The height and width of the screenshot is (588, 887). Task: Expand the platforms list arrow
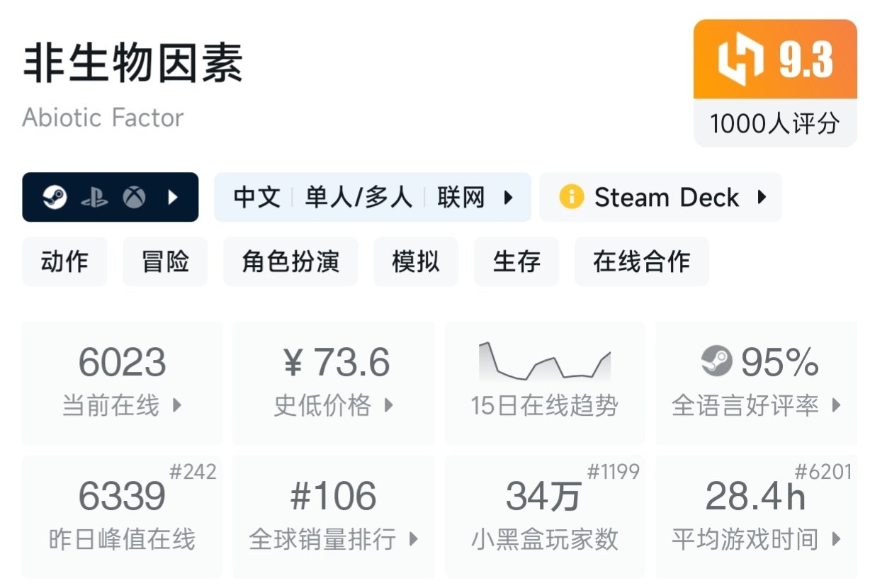[x=173, y=197]
